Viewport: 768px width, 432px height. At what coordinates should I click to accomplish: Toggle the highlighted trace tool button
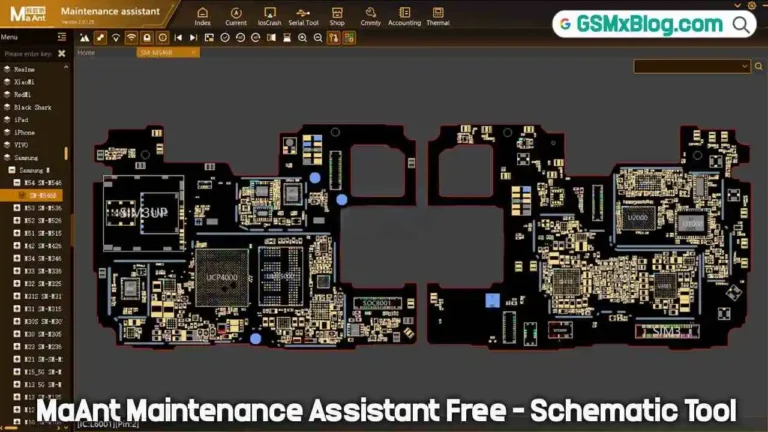(x=100, y=38)
